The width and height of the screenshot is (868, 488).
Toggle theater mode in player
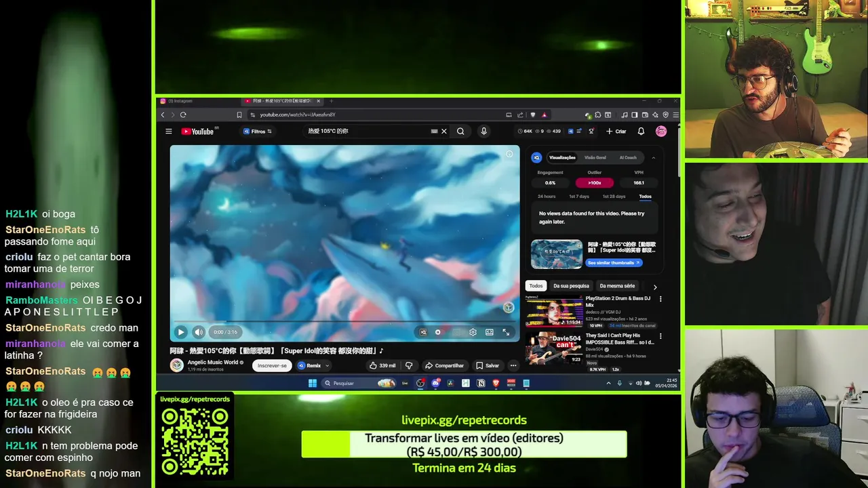489,332
